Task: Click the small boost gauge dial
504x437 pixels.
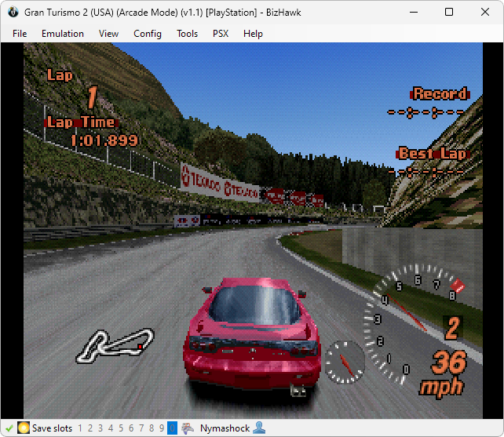Action: [x=345, y=362]
